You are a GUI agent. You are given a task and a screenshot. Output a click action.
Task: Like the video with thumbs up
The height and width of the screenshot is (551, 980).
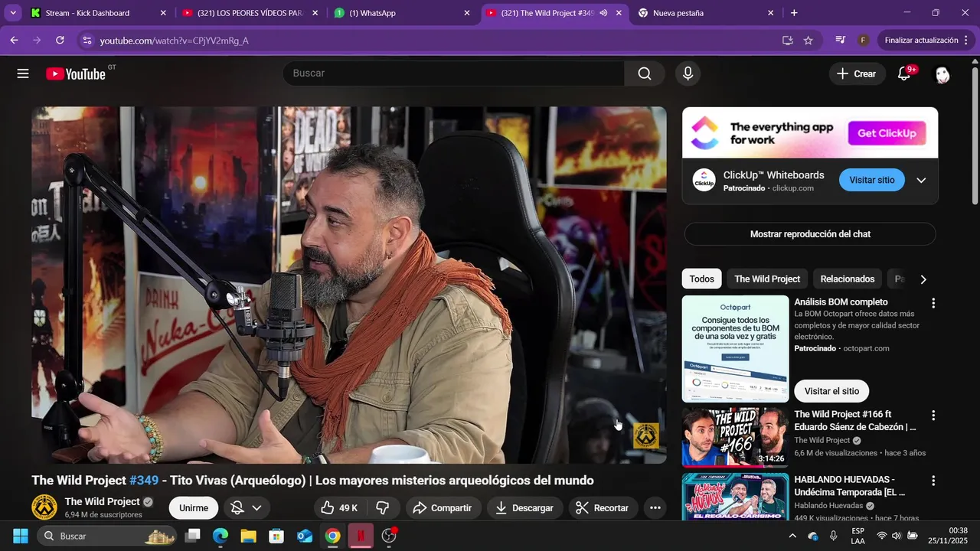(340, 507)
